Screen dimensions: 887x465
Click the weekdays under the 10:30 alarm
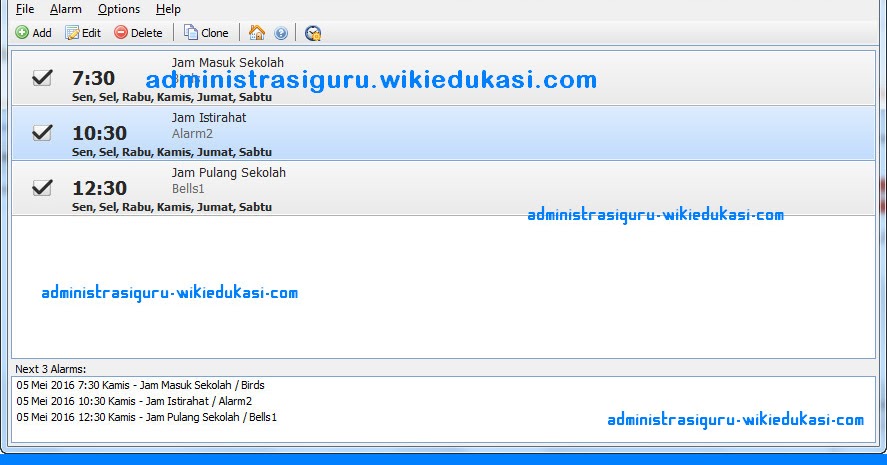click(172, 152)
